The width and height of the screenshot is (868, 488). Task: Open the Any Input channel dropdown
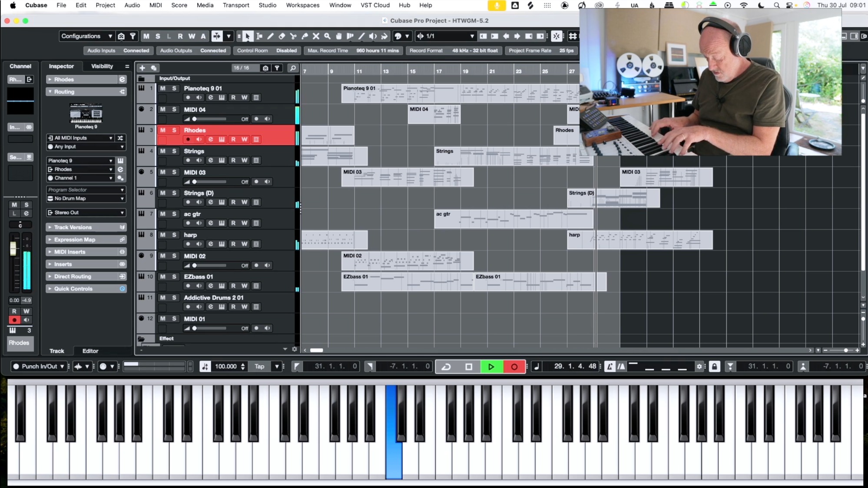(x=86, y=147)
